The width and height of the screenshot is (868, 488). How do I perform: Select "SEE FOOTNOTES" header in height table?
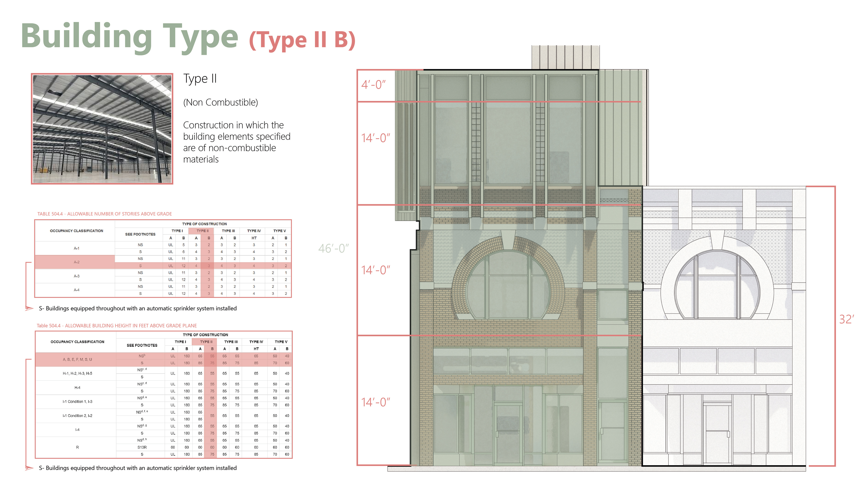click(142, 345)
